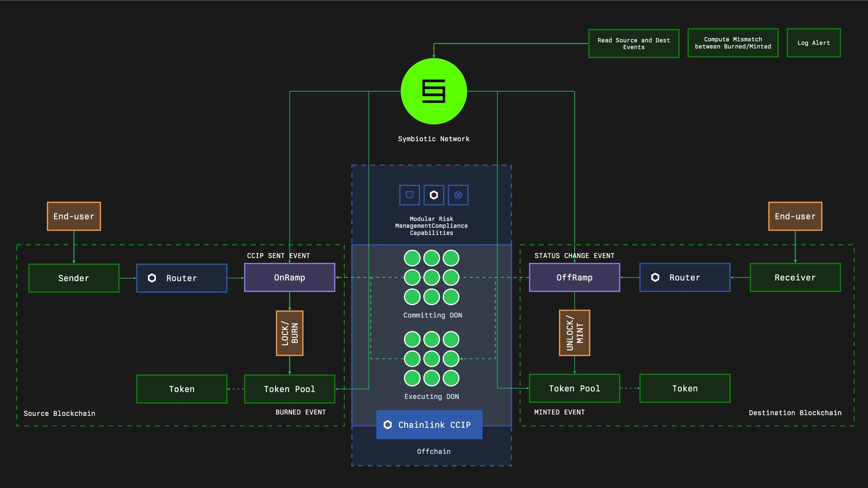Click the crossed-circle icon in risk management box

tap(458, 195)
